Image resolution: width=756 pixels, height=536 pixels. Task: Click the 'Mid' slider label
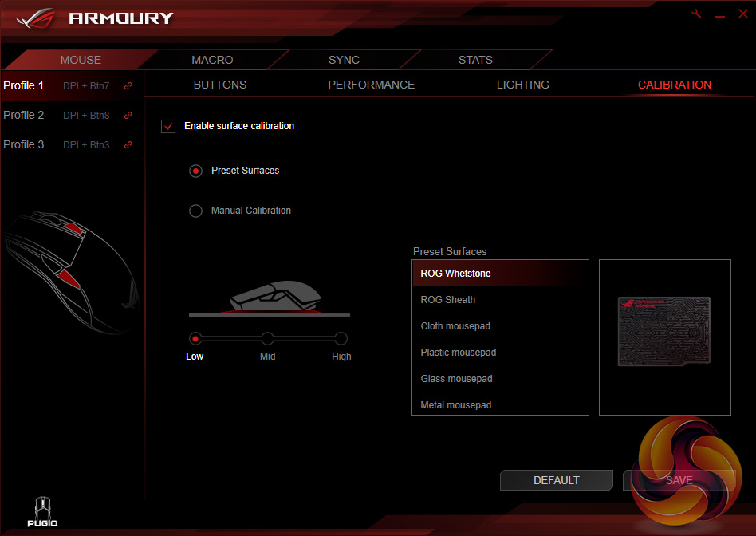(268, 357)
